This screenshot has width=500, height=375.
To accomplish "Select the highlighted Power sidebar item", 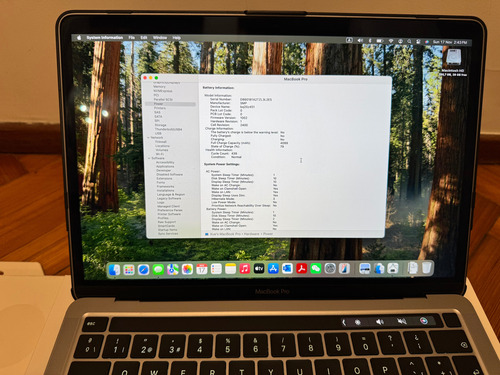I will pos(170,104).
